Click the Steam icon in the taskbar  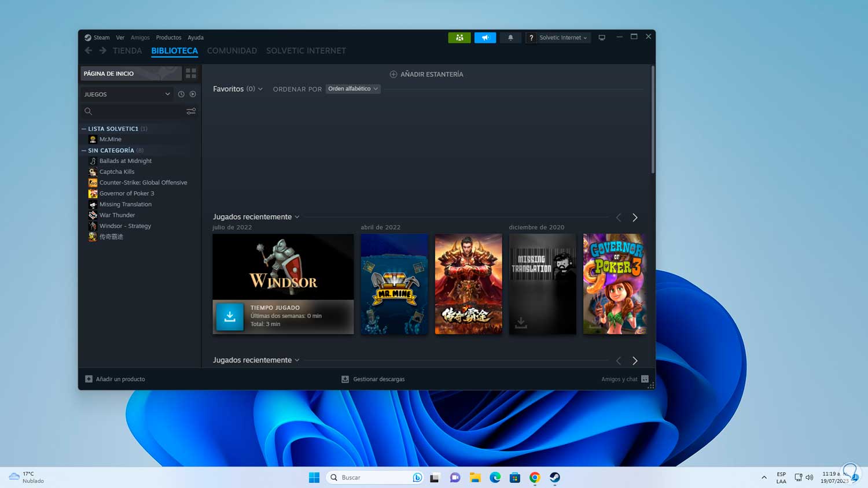pos(554,478)
